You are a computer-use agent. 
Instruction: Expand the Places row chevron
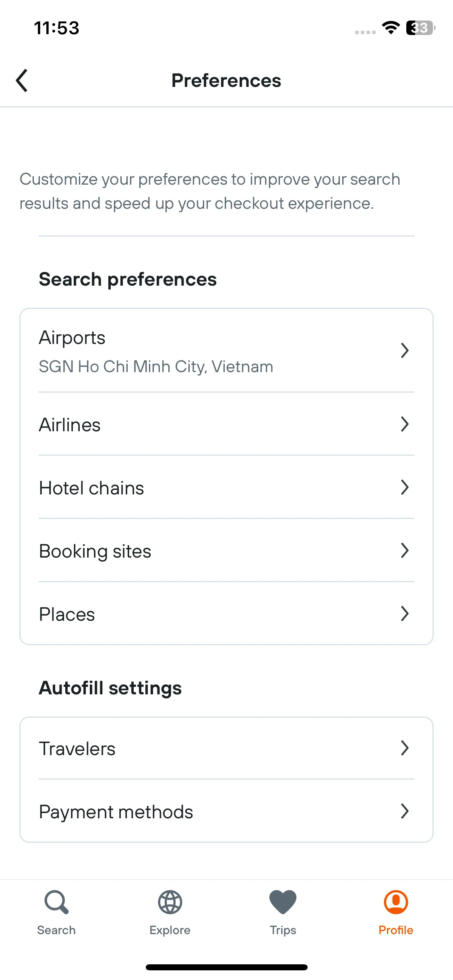pyautogui.click(x=405, y=614)
